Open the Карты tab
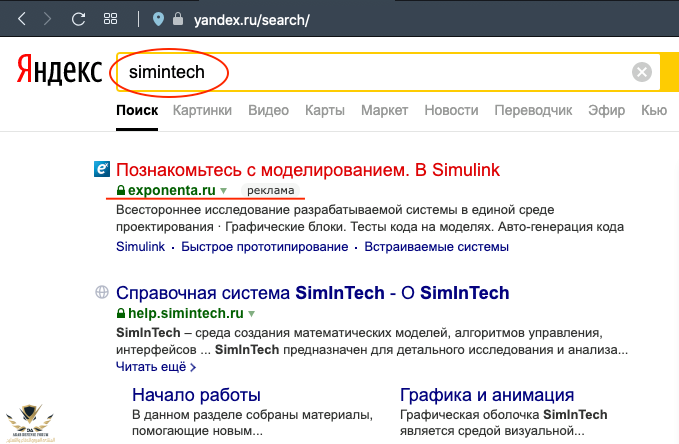The height and width of the screenshot is (444, 679). point(325,110)
